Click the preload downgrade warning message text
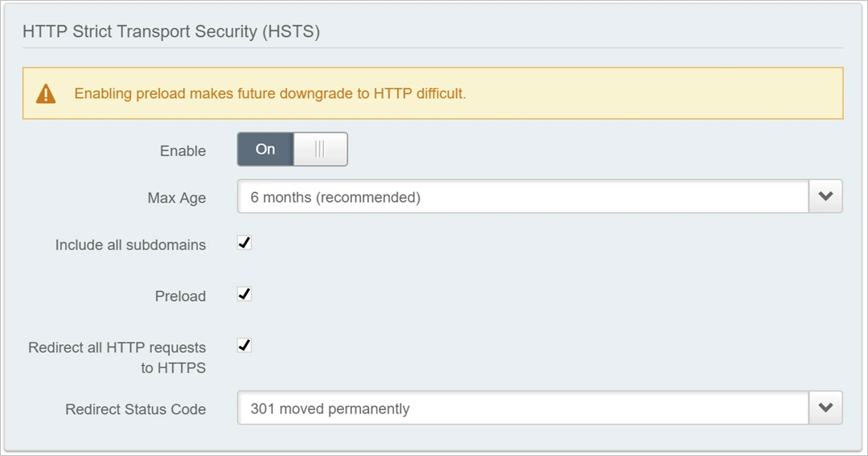The width and height of the screenshot is (868, 456). pos(270,94)
